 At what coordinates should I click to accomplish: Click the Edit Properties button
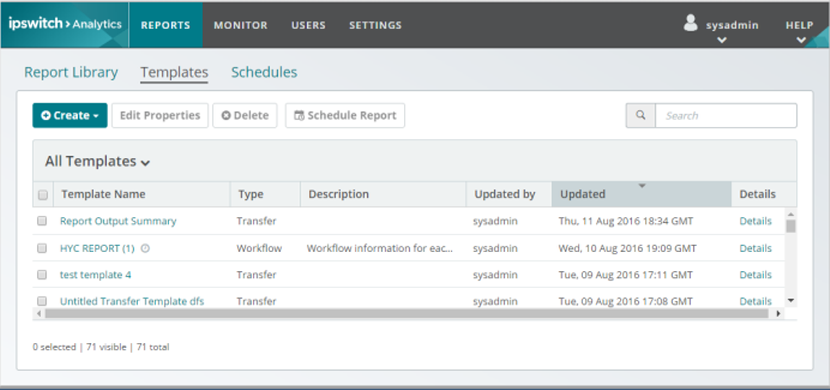click(160, 115)
